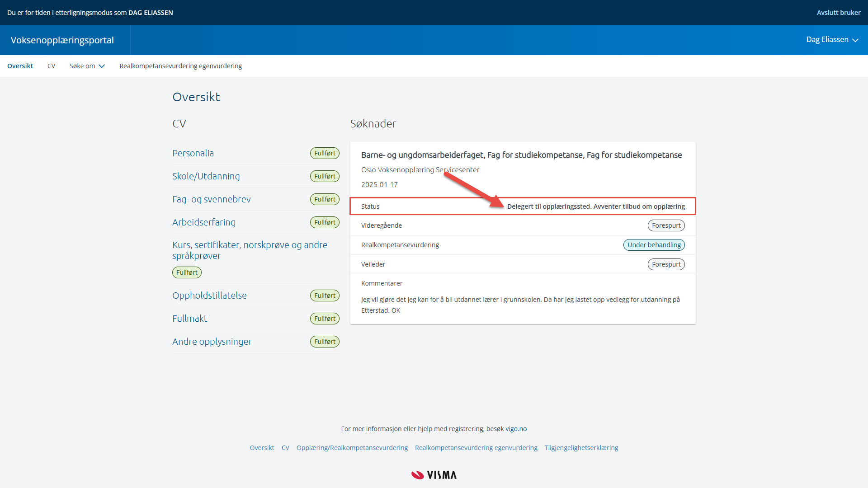Open Kurs, sertifikater, norskprøve section
This screenshot has height=488, width=868.
point(250,250)
